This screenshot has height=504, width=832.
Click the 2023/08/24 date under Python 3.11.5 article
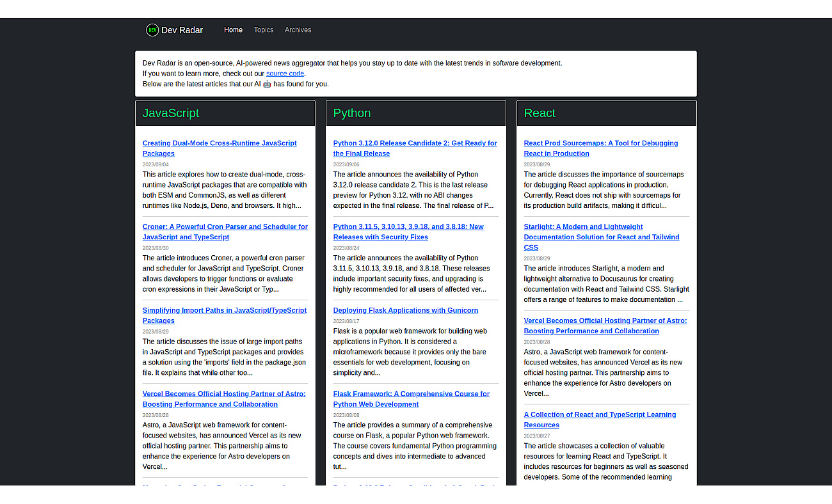[x=346, y=248]
